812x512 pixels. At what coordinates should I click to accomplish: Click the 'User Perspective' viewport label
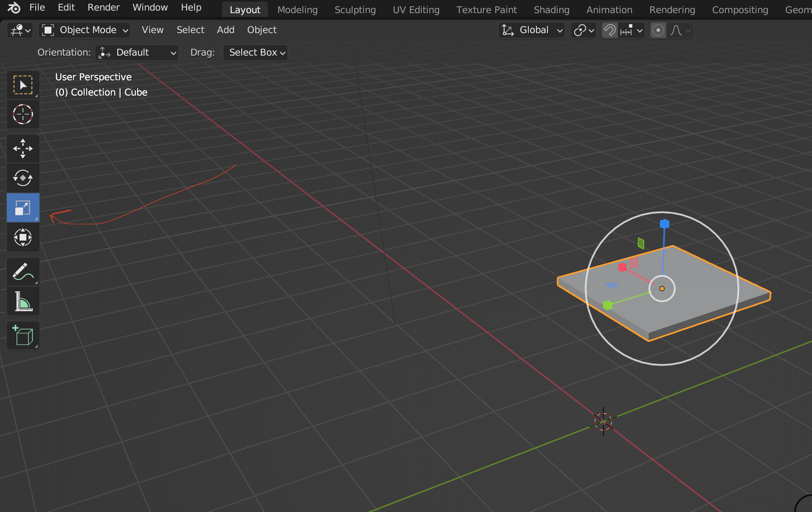[x=93, y=77]
